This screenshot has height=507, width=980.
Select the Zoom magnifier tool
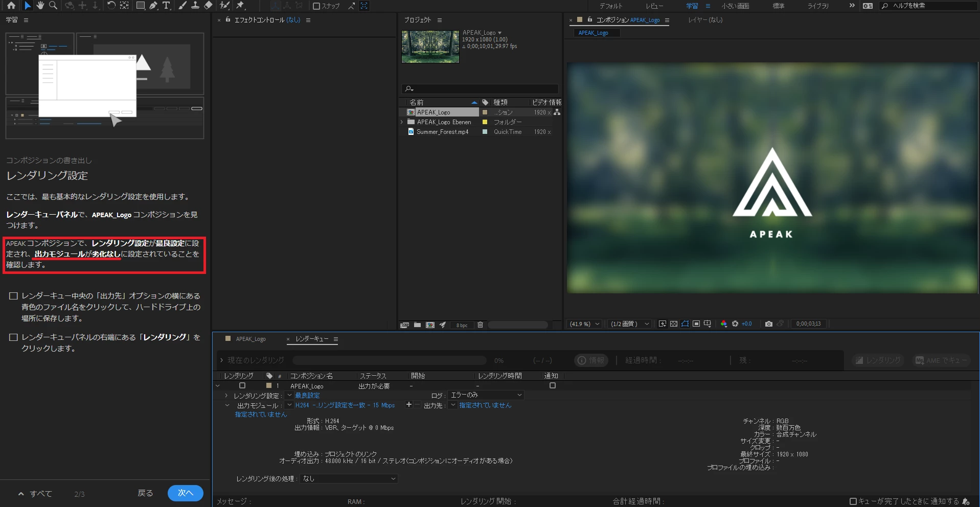coord(53,5)
